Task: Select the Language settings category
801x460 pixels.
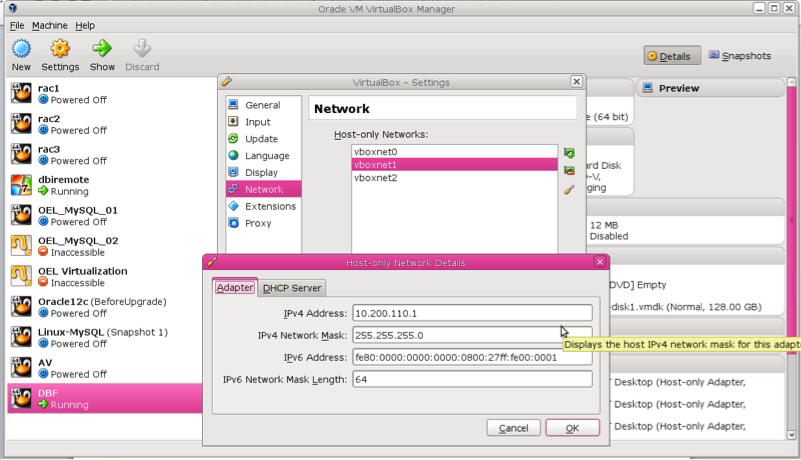Action: (x=266, y=156)
